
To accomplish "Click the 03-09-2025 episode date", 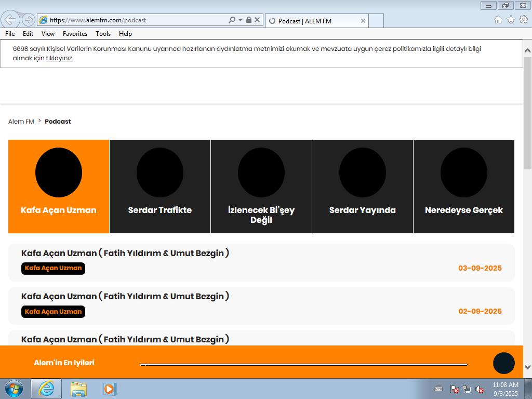I will 480,268.
